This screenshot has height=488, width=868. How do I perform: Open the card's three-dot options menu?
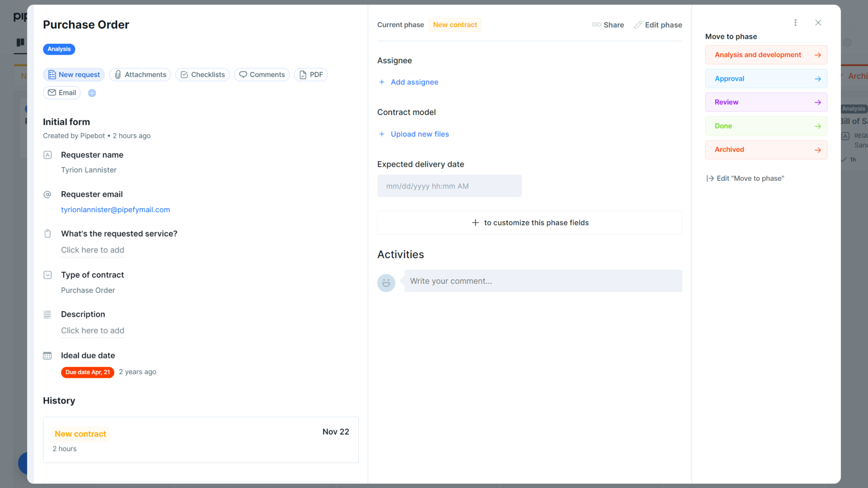pyautogui.click(x=796, y=23)
